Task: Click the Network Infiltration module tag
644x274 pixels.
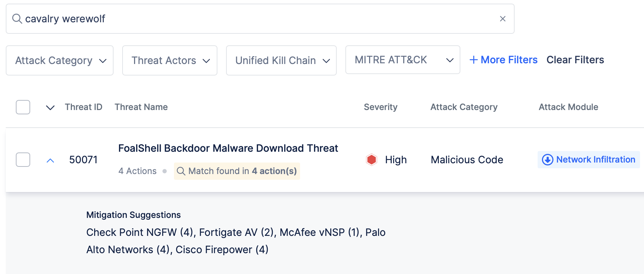Action: tap(595, 160)
